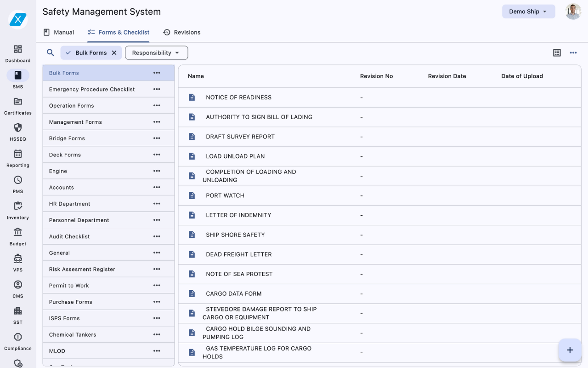Open the Demo Ship selector dropdown
This screenshot has width=588, height=368.
[528, 11]
